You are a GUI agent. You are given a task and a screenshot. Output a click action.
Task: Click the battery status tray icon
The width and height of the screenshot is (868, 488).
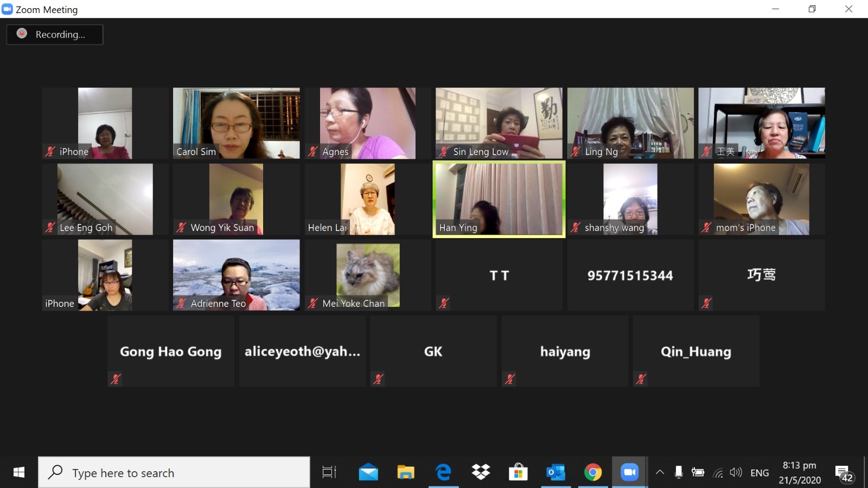[x=698, y=473]
